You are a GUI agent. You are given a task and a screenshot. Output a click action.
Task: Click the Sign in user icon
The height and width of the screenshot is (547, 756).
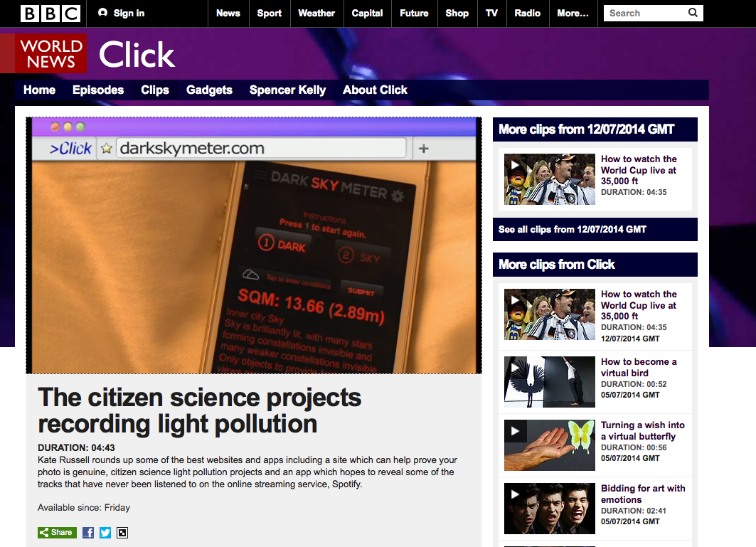[x=102, y=13]
